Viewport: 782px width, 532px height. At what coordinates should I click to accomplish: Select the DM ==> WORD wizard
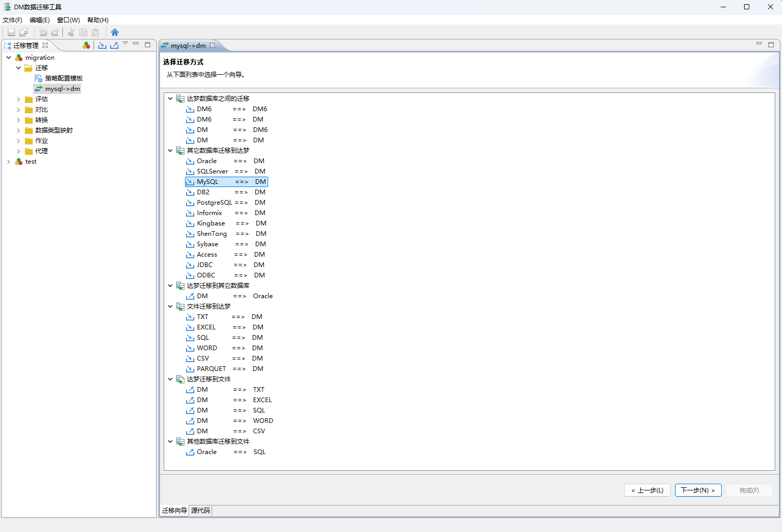pyautogui.click(x=230, y=421)
